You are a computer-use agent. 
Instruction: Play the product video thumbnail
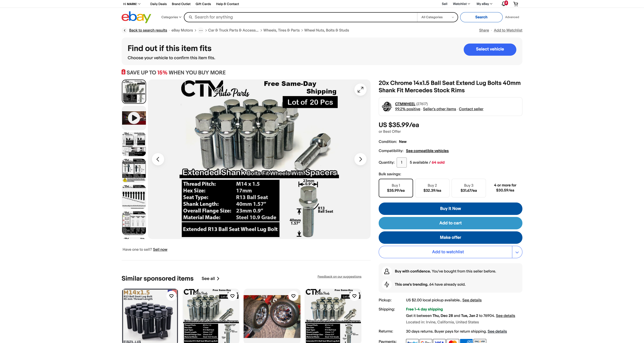tap(134, 118)
